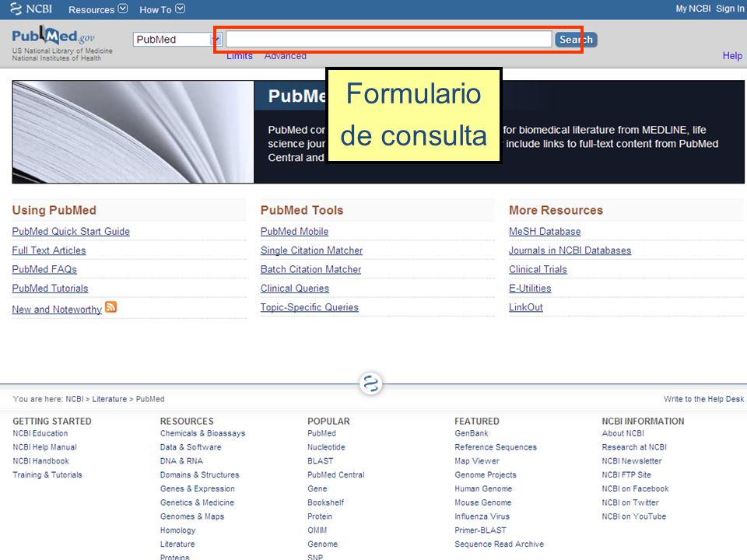Click Sign In
This screenshot has width=747, height=560.
(730, 9)
